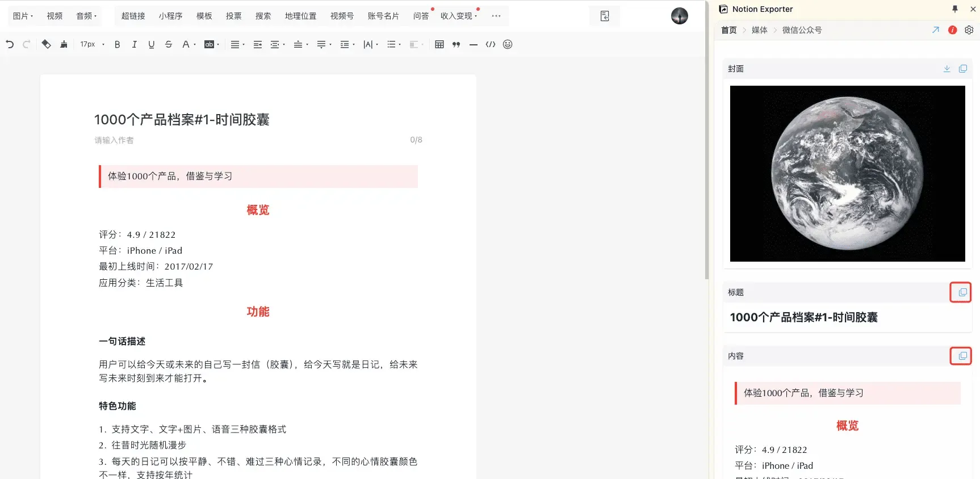980x479 pixels.
Task: Open the 音频 insert menu
Action: click(x=86, y=16)
